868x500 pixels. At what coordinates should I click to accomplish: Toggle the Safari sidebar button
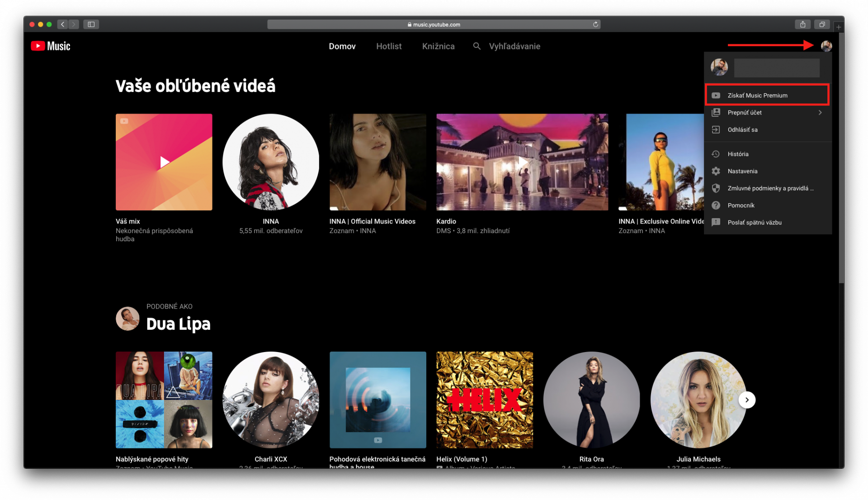click(x=91, y=24)
